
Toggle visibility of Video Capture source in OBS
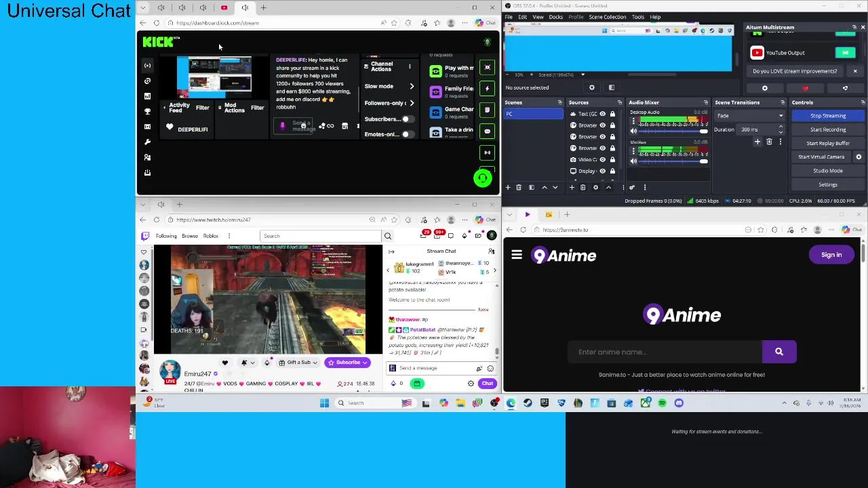[602, 159]
